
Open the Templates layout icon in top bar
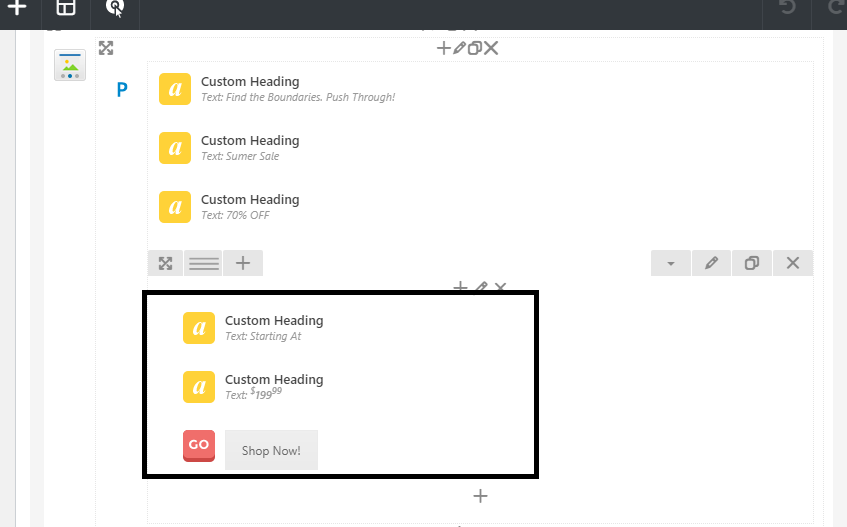click(66, 8)
